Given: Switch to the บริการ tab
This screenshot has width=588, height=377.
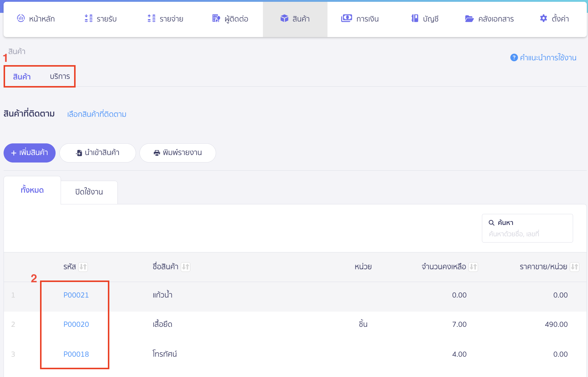Looking at the screenshot, I should [59, 76].
